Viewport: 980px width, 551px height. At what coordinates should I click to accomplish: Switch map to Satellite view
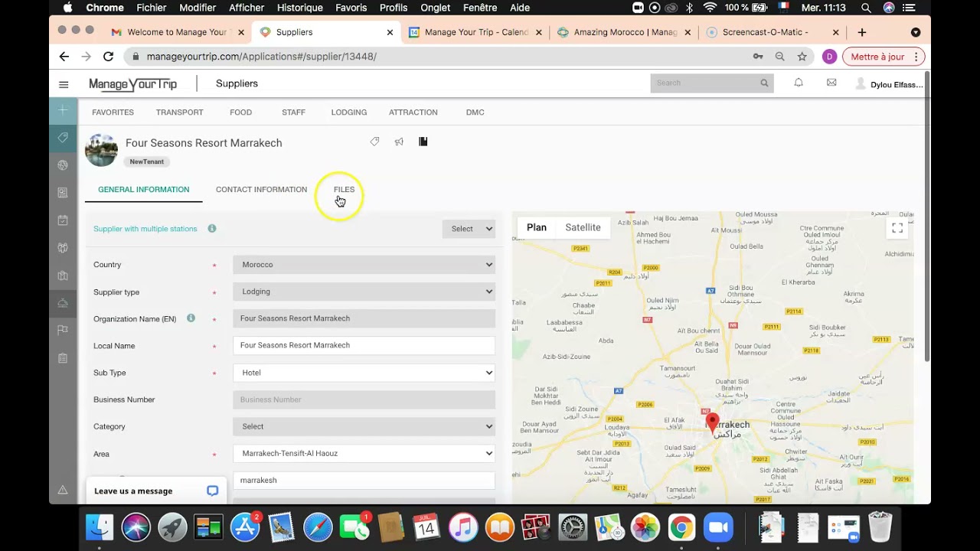pyautogui.click(x=583, y=227)
